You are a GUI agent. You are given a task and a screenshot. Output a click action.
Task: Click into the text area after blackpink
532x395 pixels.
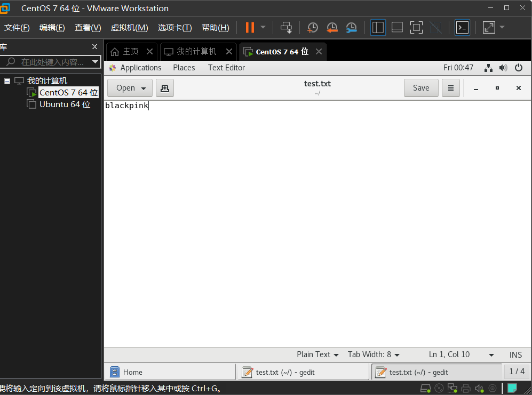coord(149,106)
